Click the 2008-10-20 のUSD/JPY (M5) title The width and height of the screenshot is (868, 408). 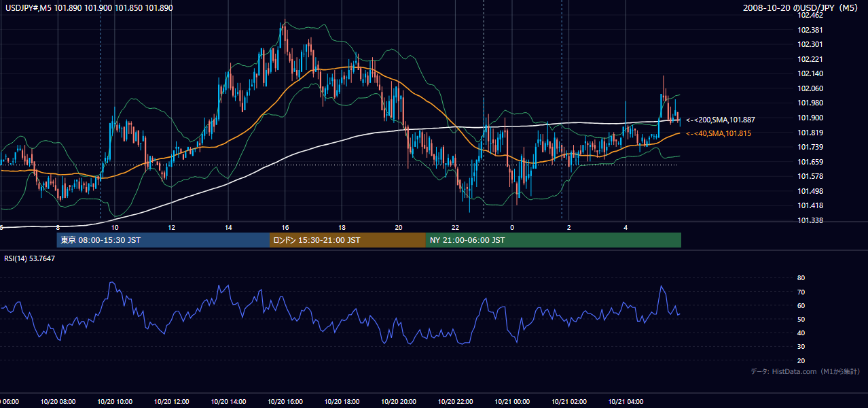coord(802,8)
